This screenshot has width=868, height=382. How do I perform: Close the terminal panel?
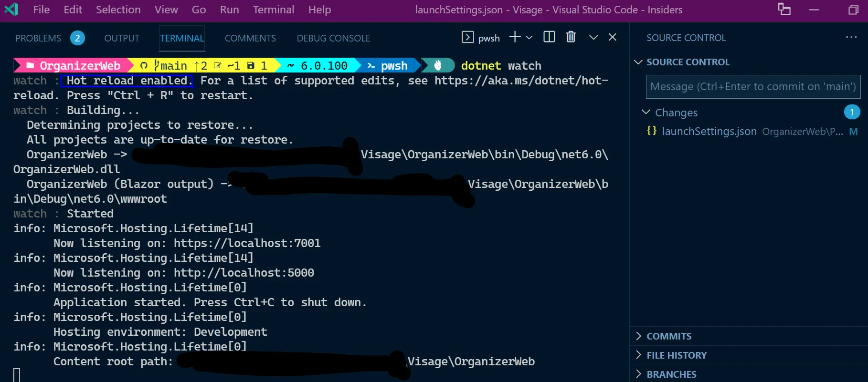coord(613,37)
